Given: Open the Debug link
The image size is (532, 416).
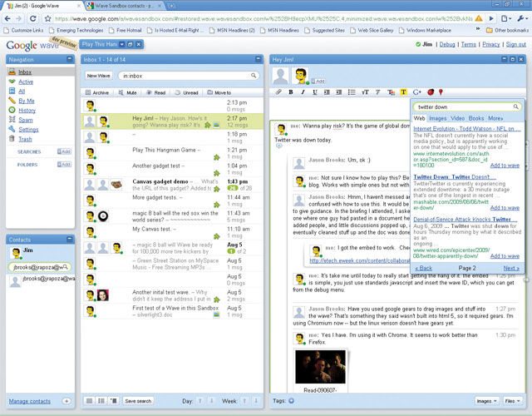Looking at the screenshot, I should tap(447, 44).
